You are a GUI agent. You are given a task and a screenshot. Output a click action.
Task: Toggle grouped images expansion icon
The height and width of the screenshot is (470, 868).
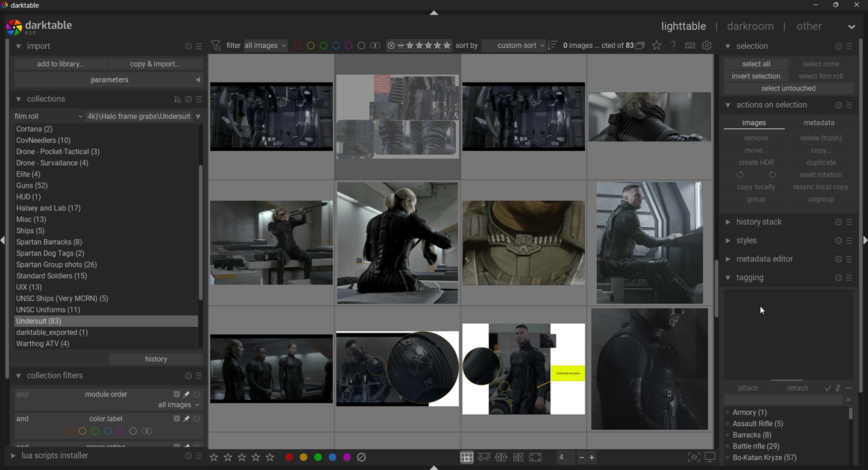[x=640, y=46]
